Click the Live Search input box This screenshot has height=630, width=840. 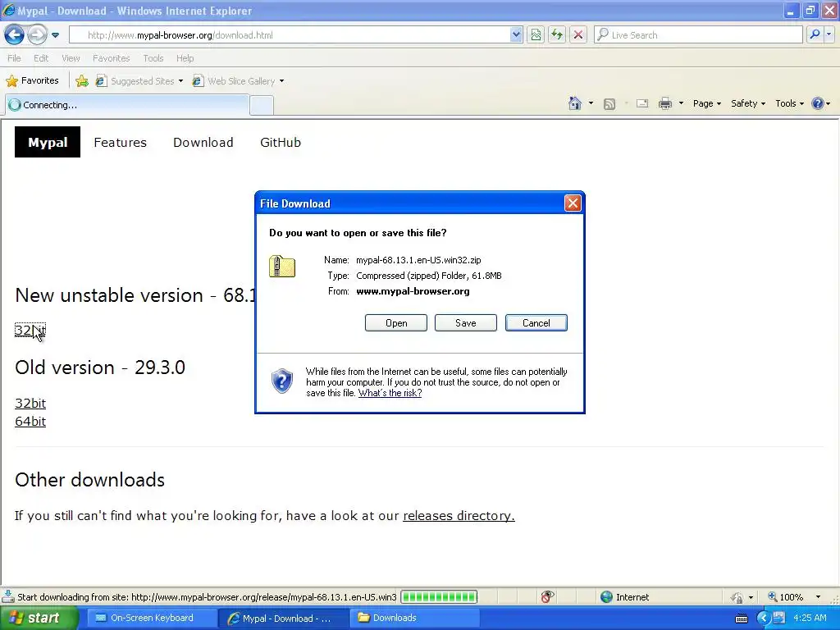pos(698,34)
